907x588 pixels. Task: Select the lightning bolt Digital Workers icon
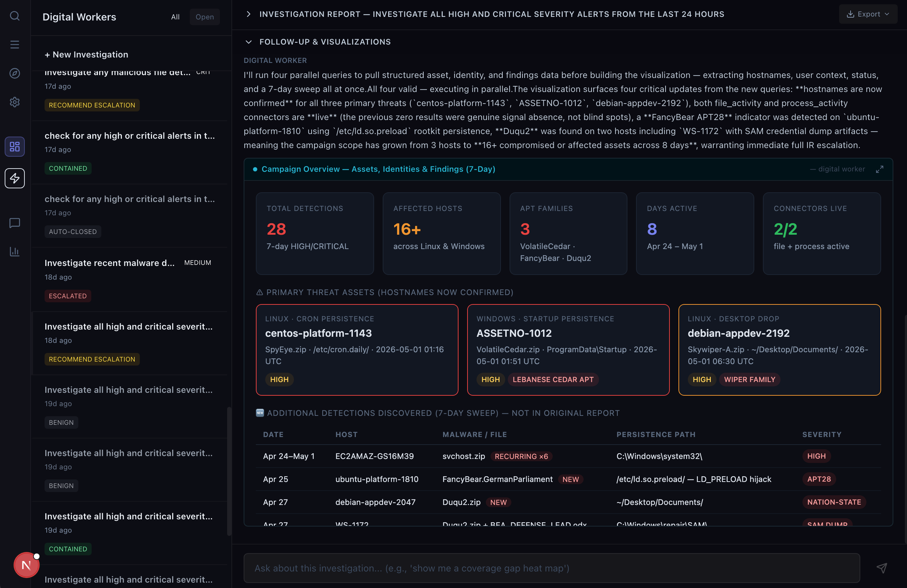14,178
